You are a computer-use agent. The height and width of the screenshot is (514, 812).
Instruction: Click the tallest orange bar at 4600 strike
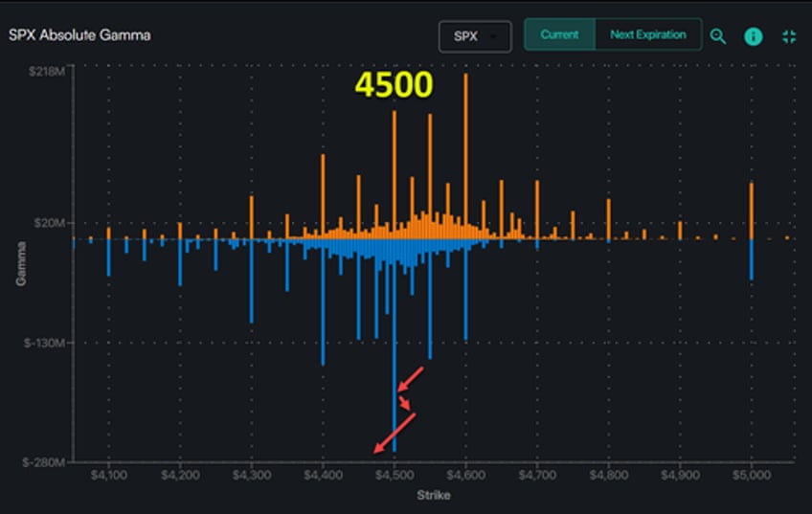pos(466,156)
